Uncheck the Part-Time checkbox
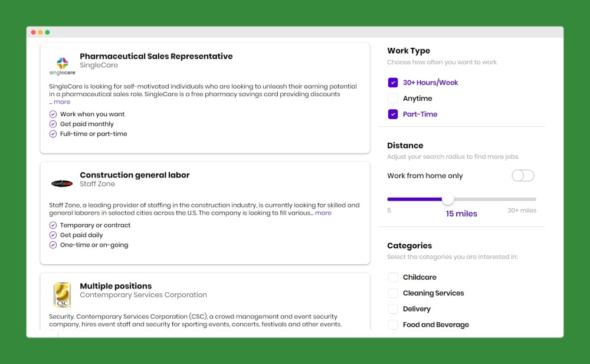 coord(393,114)
